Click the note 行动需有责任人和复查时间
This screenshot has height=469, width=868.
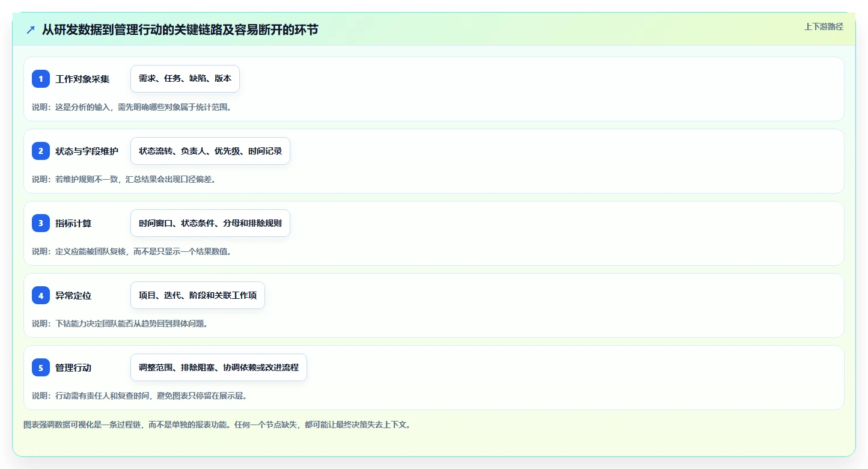[x=102, y=396]
